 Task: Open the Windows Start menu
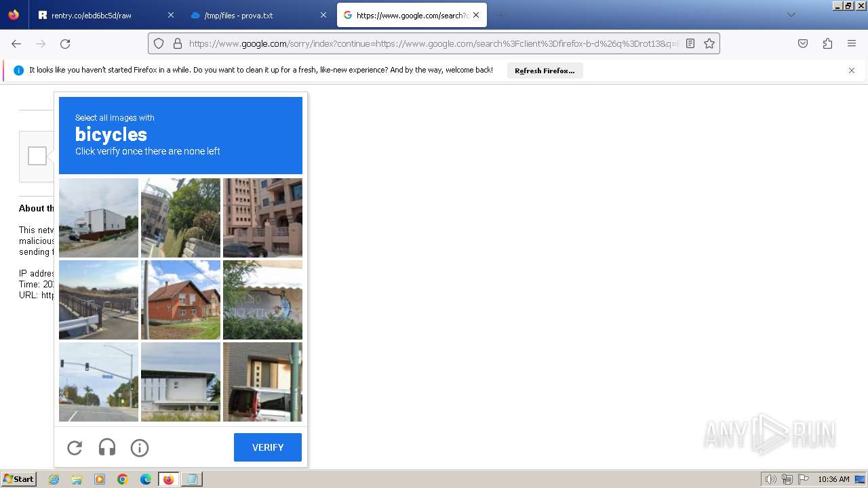click(x=19, y=479)
